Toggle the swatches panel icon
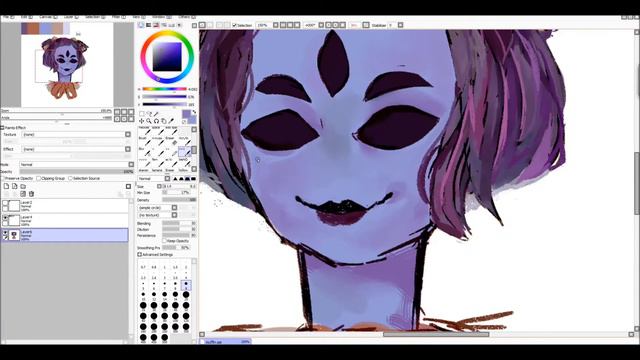Image resolution: width=640 pixels, height=360 pixels. click(171, 25)
